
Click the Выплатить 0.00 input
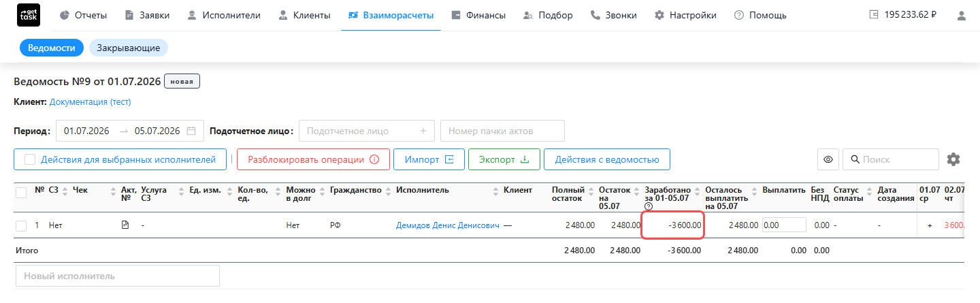784,225
